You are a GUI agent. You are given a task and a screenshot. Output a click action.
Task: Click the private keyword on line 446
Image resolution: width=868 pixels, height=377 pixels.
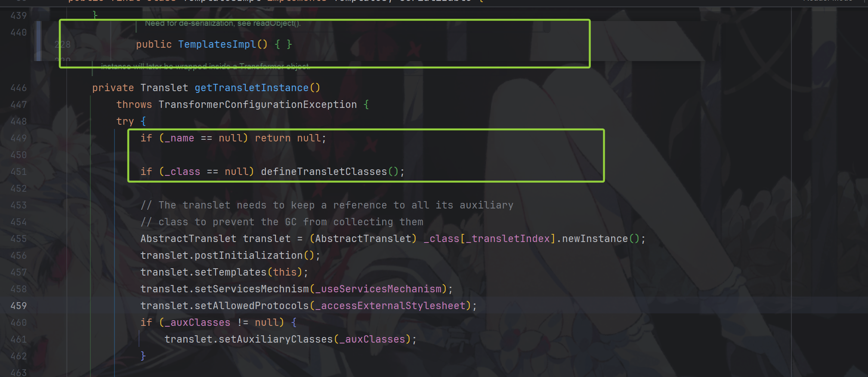(113, 88)
